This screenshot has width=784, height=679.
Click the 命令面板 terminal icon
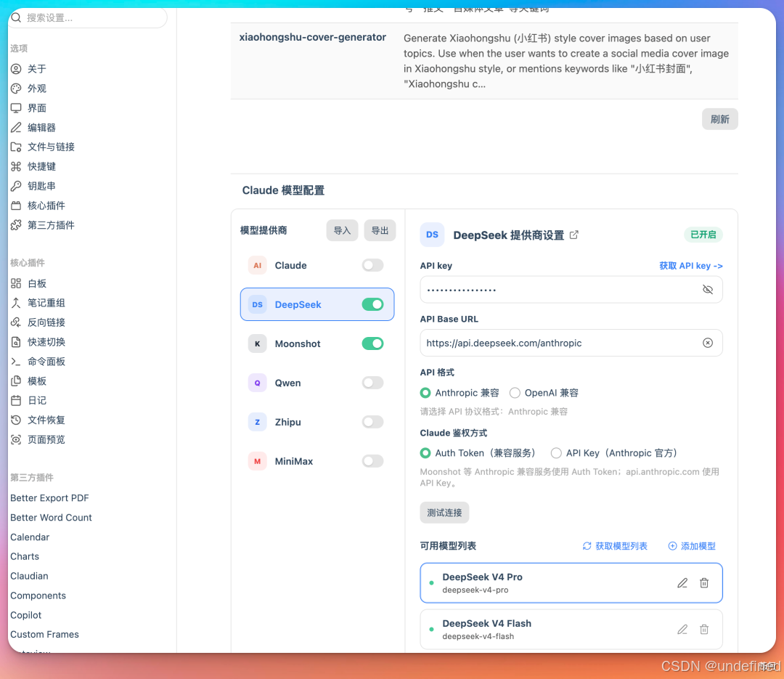16,361
